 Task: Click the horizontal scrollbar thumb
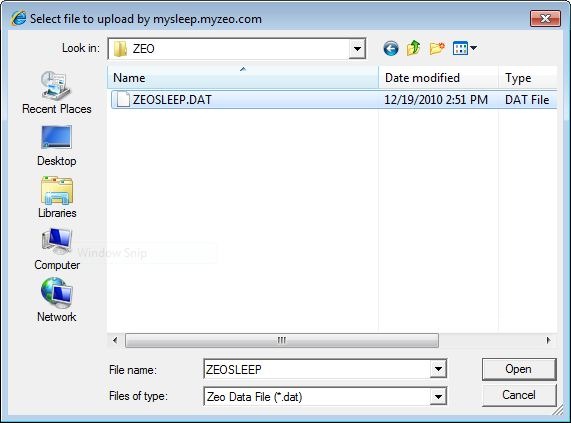(x=282, y=340)
